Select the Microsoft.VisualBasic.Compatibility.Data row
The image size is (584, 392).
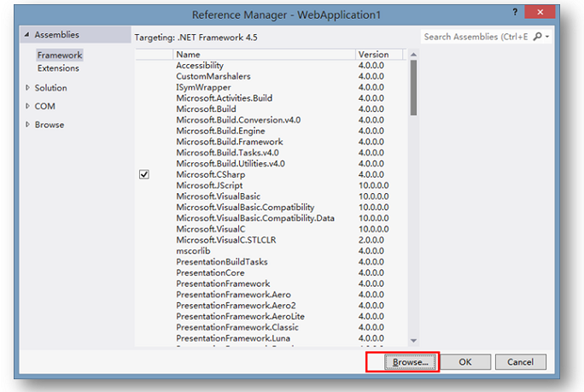272,218
